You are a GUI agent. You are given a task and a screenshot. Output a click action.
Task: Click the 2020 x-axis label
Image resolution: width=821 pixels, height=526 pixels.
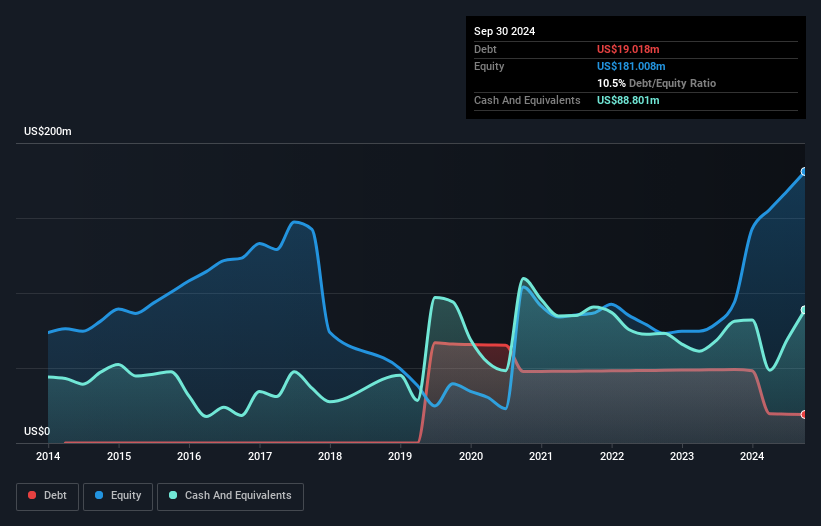point(471,456)
